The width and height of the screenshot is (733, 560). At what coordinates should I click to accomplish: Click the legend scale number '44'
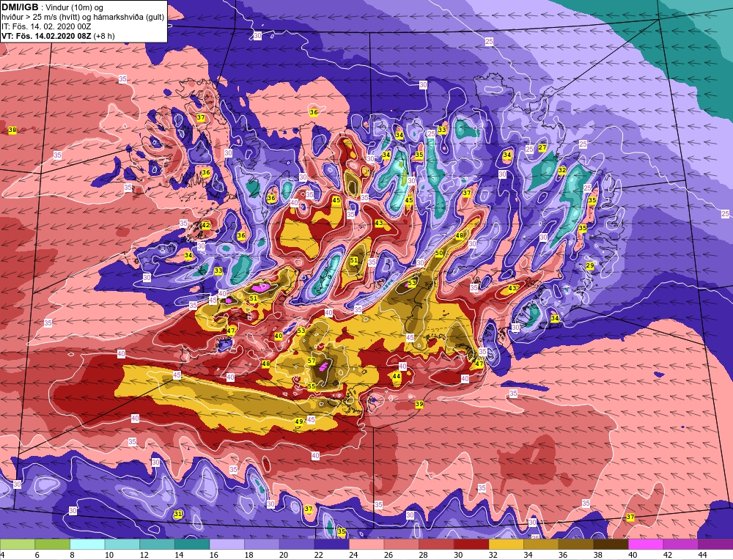pyautogui.click(x=701, y=555)
